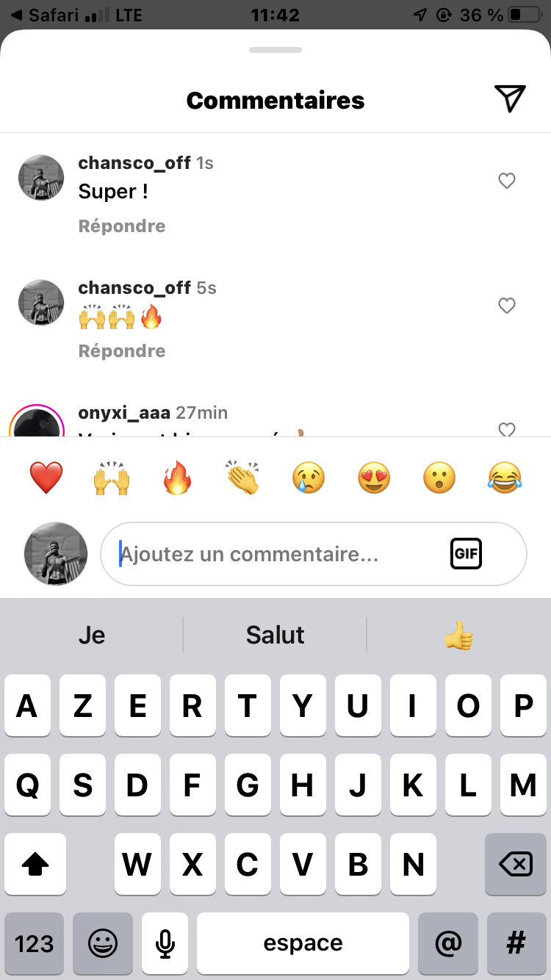This screenshot has height=980, width=551.
Task: Insert the crying face quick emoji
Action: [x=309, y=479]
